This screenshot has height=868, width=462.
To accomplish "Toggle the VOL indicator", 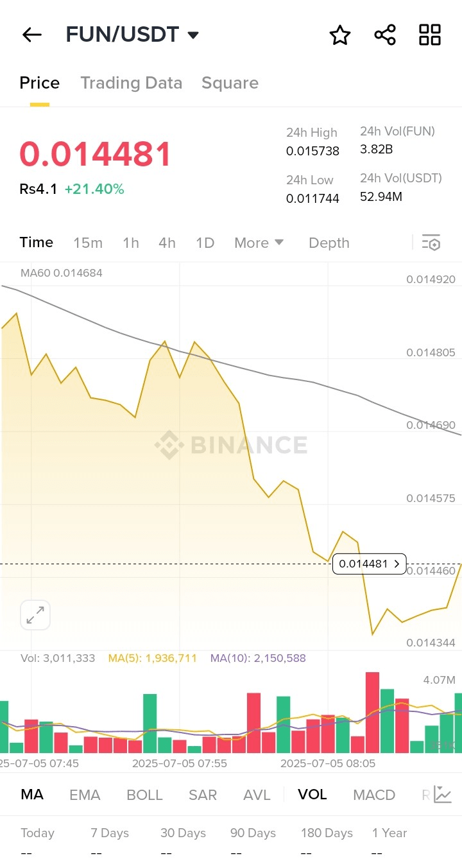I will pyautogui.click(x=312, y=795).
